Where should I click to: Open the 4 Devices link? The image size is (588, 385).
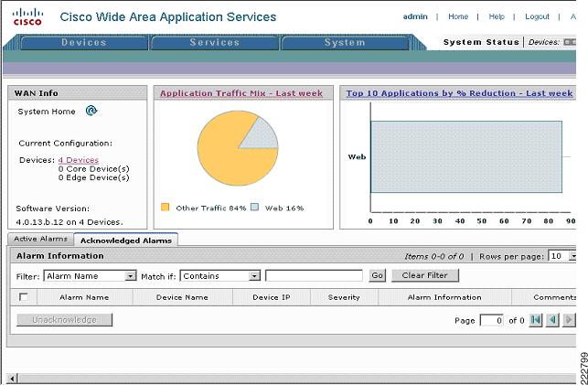point(79,160)
